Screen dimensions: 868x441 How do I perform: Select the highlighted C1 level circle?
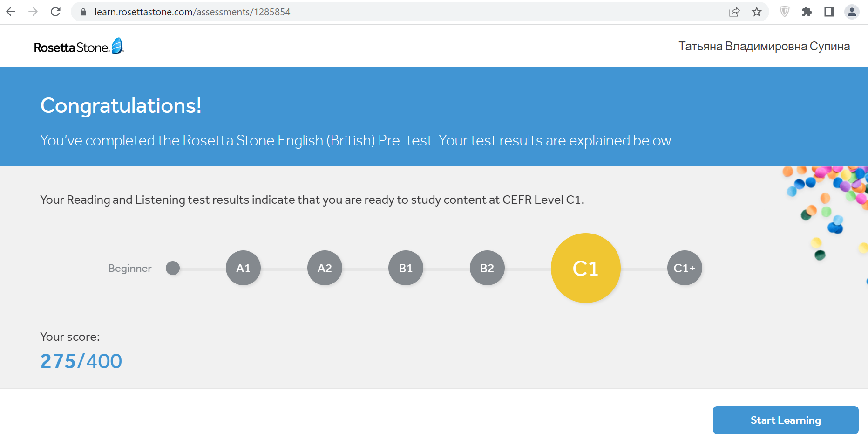(585, 268)
